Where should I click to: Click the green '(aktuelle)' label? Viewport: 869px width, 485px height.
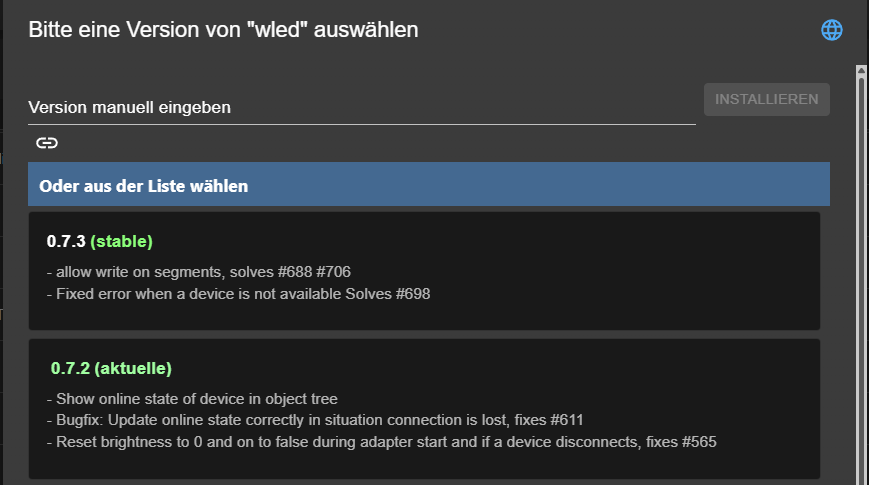click(133, 368)
